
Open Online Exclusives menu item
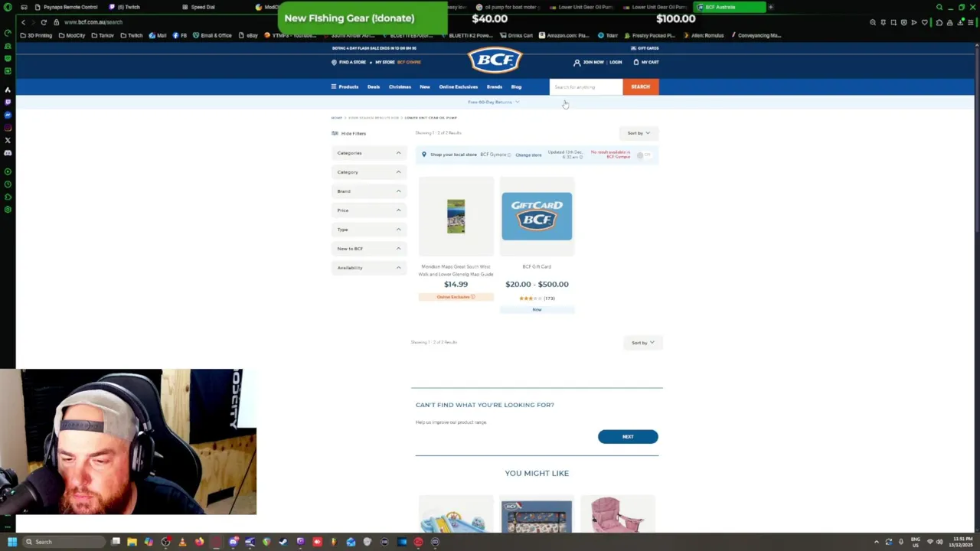coord(459,86)
